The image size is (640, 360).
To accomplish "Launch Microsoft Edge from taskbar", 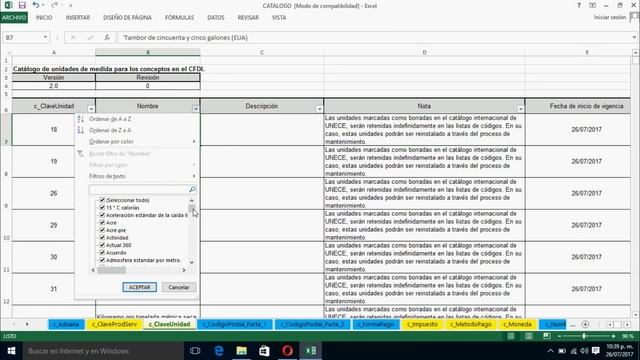I will click(x=218, y=351).
